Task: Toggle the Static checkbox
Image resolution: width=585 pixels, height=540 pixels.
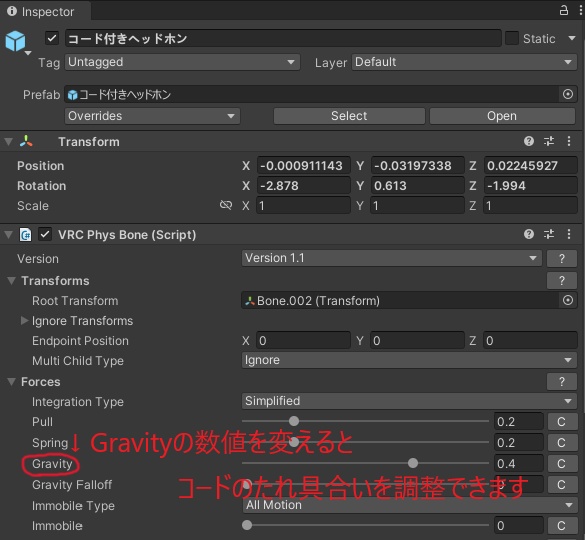Action: pos(512,38)
